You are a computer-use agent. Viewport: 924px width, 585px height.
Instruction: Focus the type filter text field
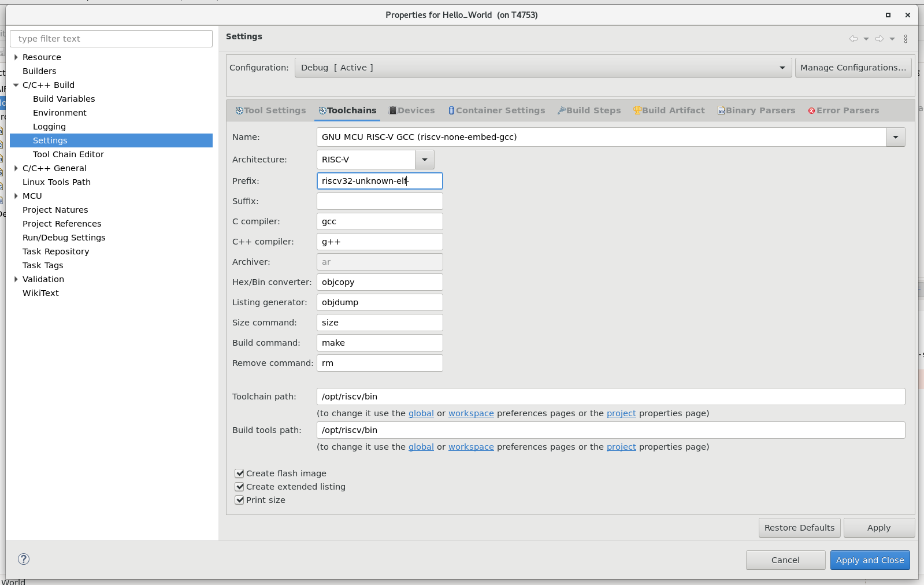point(112,39)
